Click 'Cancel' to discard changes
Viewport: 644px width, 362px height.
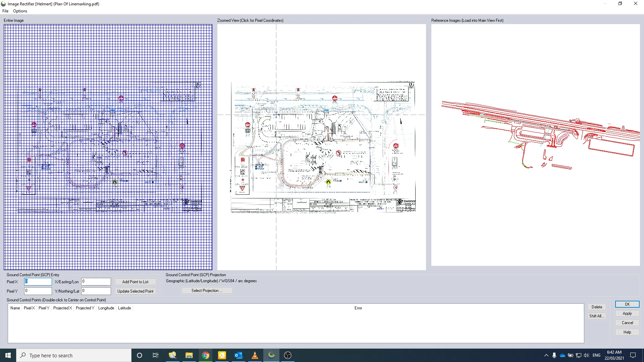pyautogui.click(x=627, y=323)
